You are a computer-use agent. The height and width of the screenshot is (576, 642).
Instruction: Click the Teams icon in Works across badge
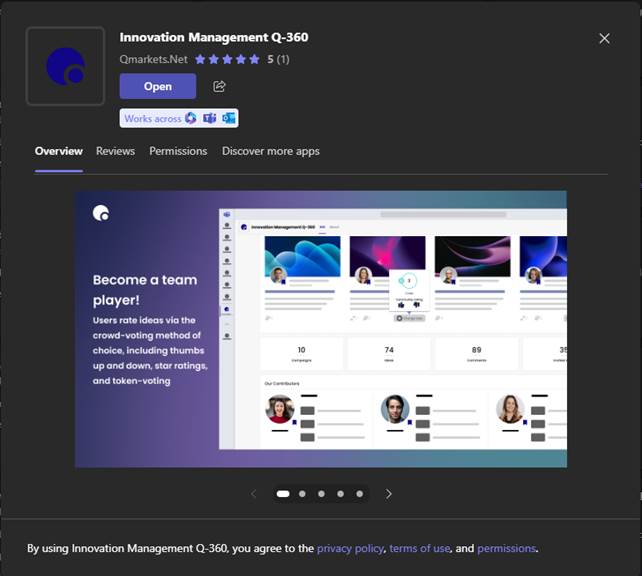coord(210,118)
